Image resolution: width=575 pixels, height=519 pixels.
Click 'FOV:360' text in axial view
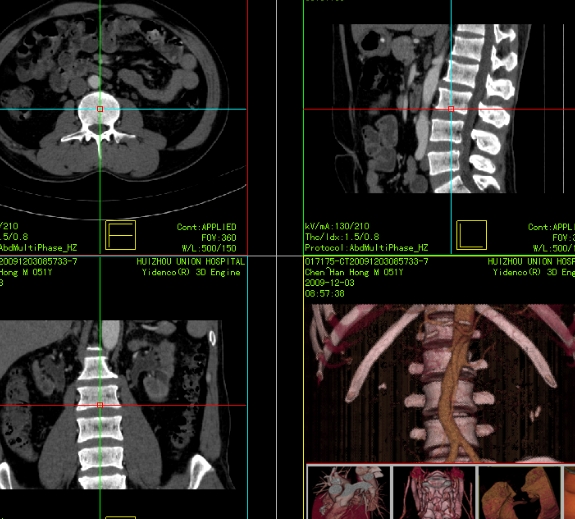219,238
